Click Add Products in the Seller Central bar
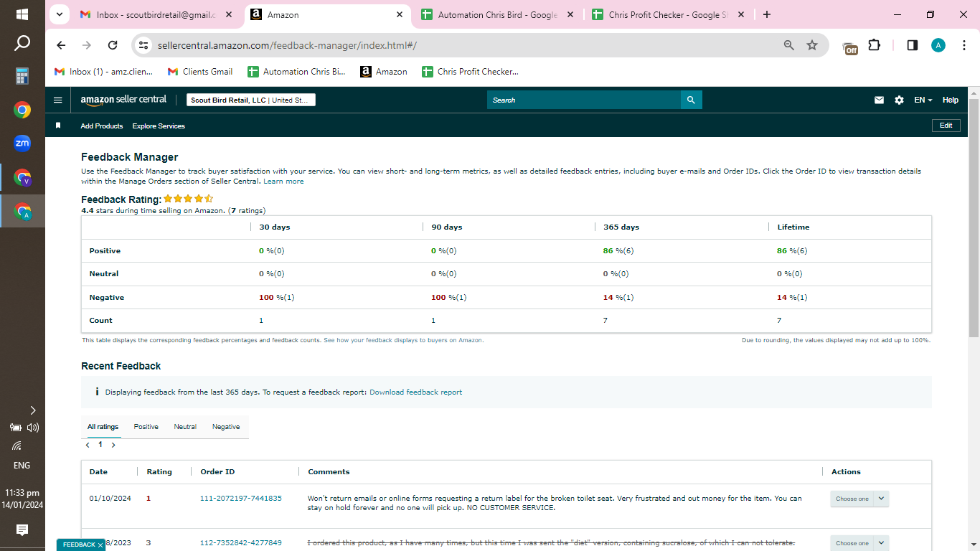Screen dimensions: 980x551 (102, 126)
